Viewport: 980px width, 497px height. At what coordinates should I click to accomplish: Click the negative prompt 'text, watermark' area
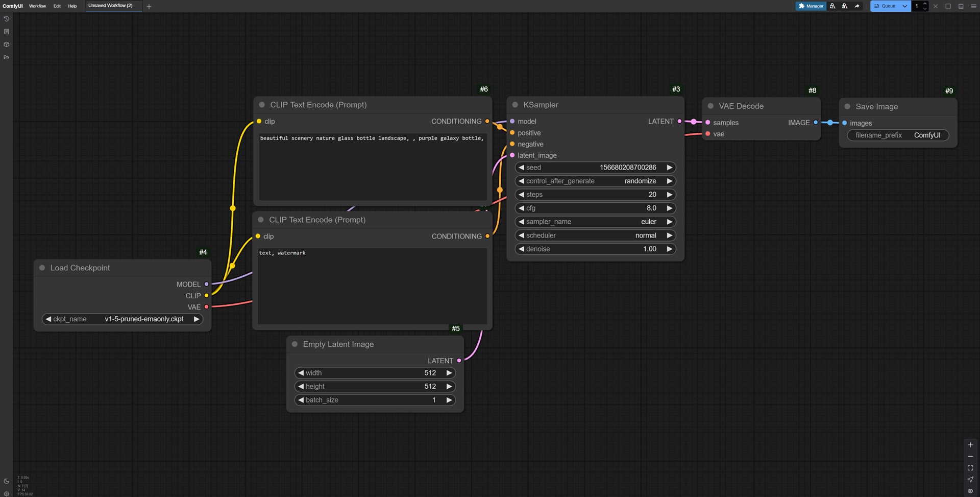[372, 286]
